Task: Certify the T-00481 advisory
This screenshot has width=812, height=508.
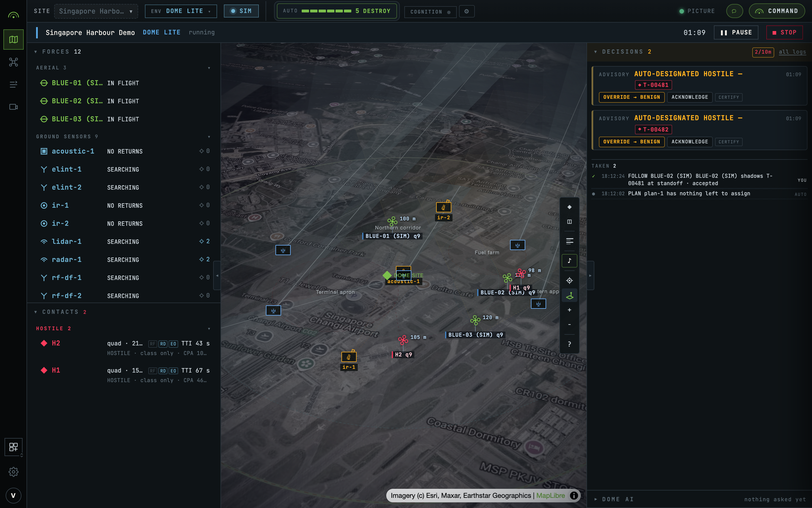Action: 729,97
